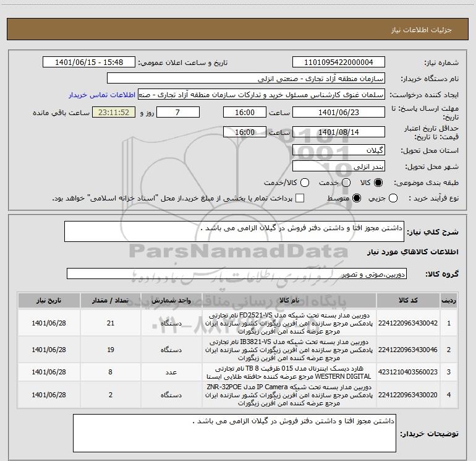The image size is (476, 461).
Task: Click the unit cell عدد in row 3
Action: click(171, 372)
